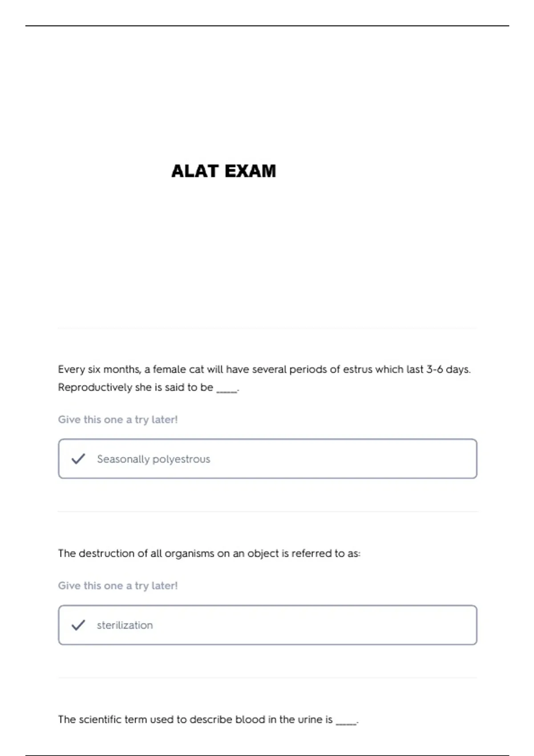534x756 pixels.
Task: Click the ALAT EXAM heading
Action: coord(224,171)
